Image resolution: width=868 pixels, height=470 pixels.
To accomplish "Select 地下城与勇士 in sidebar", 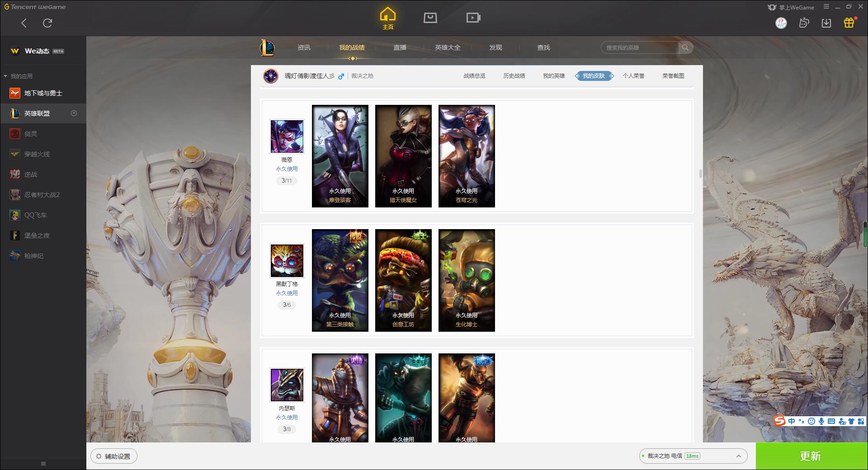I will pos(43,93).
